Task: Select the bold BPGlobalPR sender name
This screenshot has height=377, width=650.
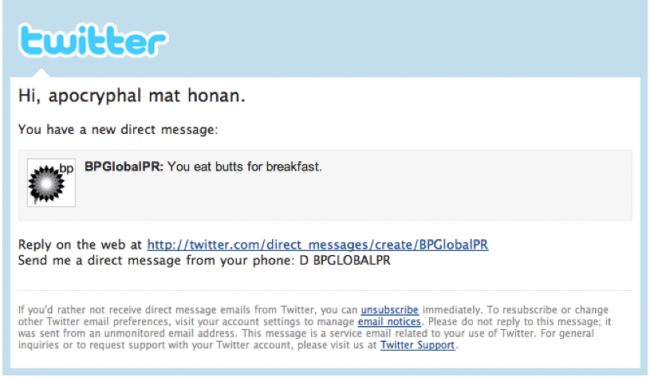Action: [x=124, y=167]
